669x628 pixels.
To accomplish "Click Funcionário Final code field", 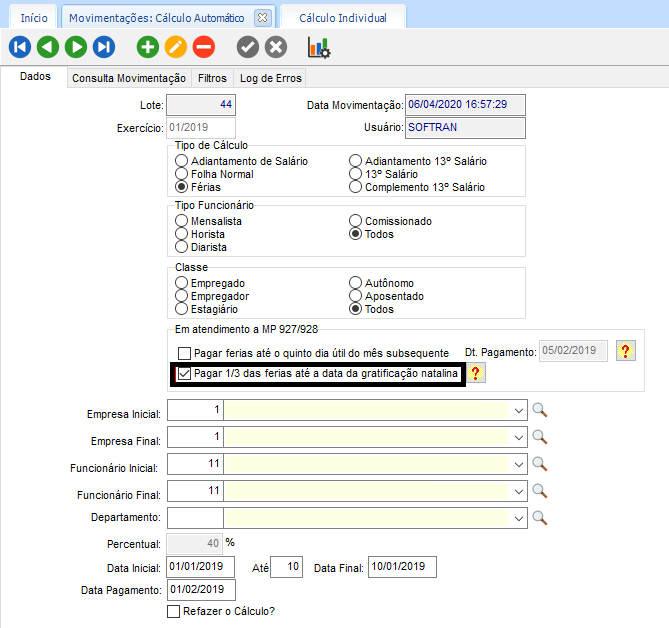I will 195,491.
